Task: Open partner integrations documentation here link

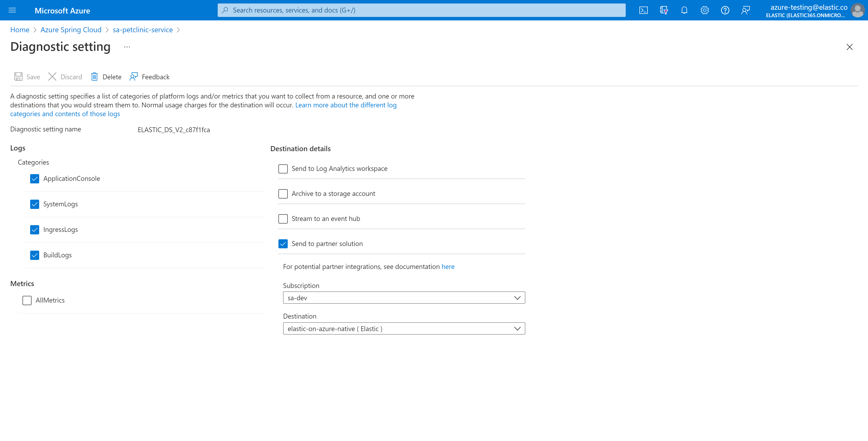Action: [x=448, y=266]
